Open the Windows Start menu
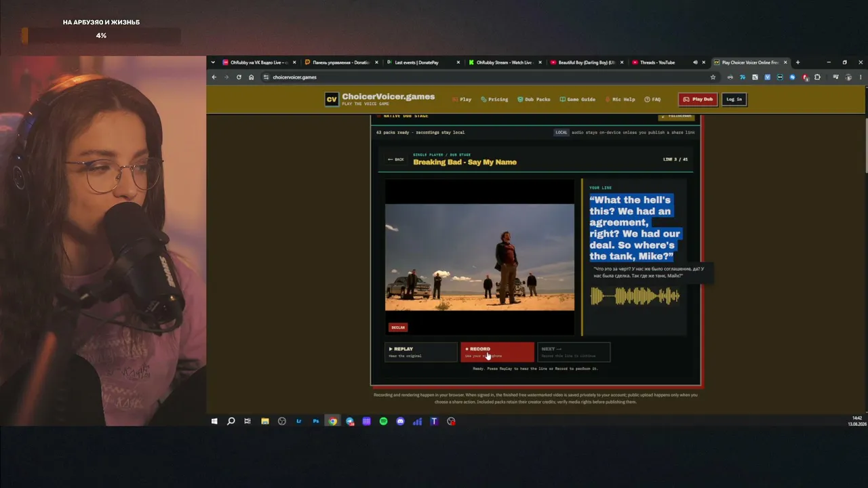Image resolution: width=868 pixels, height=488 pixels. pos(214,422)
